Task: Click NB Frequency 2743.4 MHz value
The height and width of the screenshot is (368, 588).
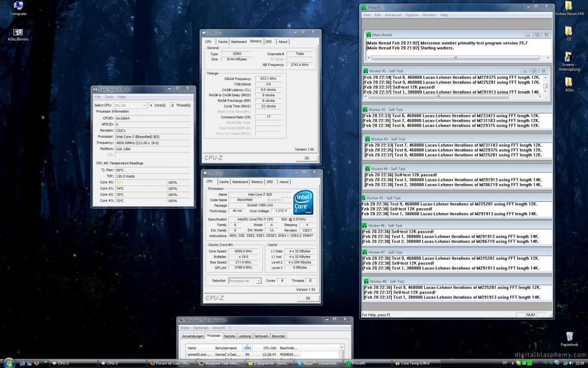Action: [x=299, y=65]
